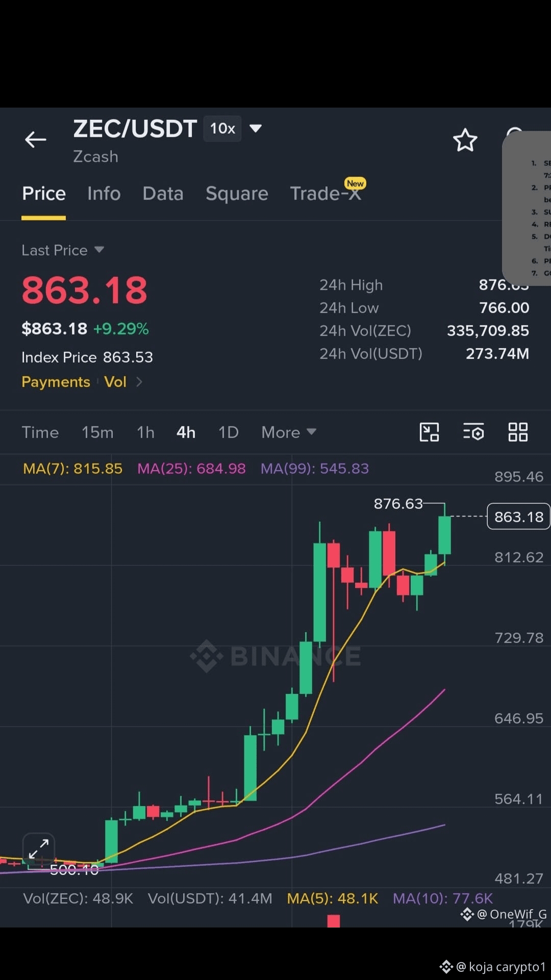Select the 1h chart interval

point(145,432)
